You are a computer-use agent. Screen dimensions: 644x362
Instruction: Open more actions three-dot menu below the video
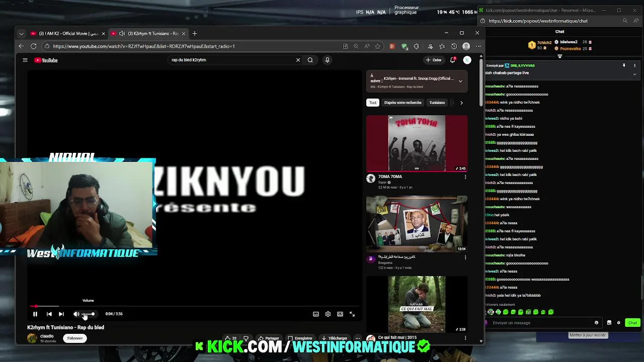point(358,338)
